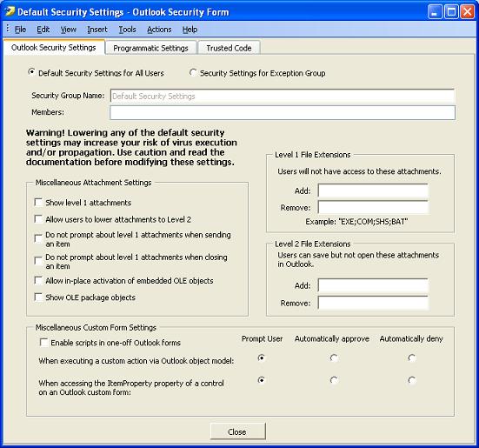479x448 pixels.
Task: Switch to Outlook Security Settings tab
Action: pyautogui.click(x=54, y=47)
